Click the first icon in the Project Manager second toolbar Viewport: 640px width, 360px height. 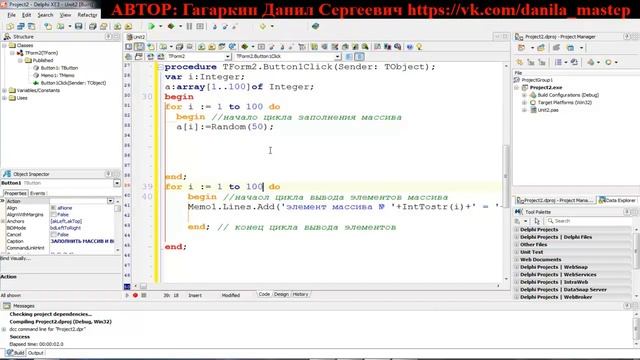tap(520, 62)
